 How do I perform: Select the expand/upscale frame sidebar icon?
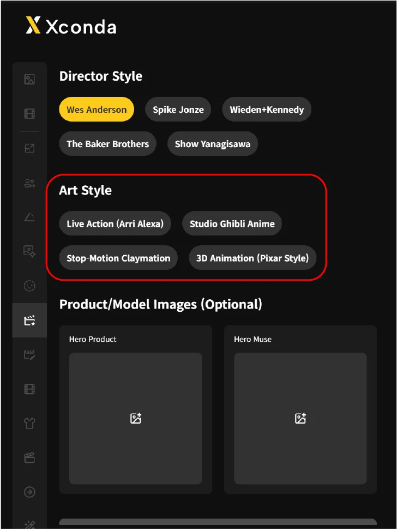click(x=29, y=148)
